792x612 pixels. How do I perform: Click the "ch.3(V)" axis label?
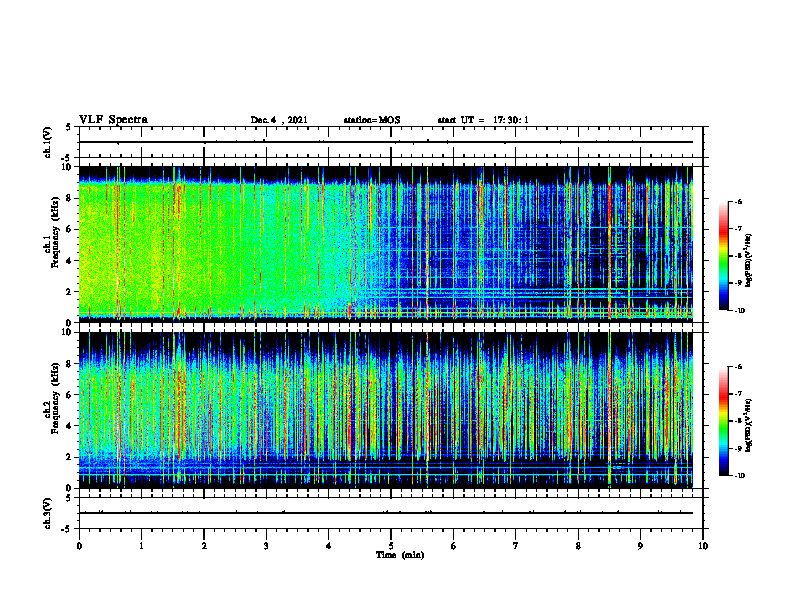tap(48, 513)
